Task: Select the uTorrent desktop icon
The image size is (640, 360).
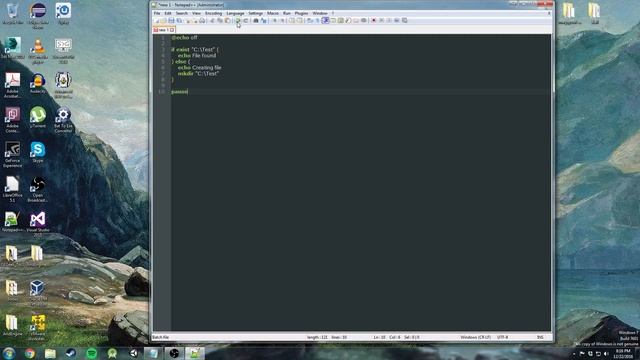Action: [38, 118]
